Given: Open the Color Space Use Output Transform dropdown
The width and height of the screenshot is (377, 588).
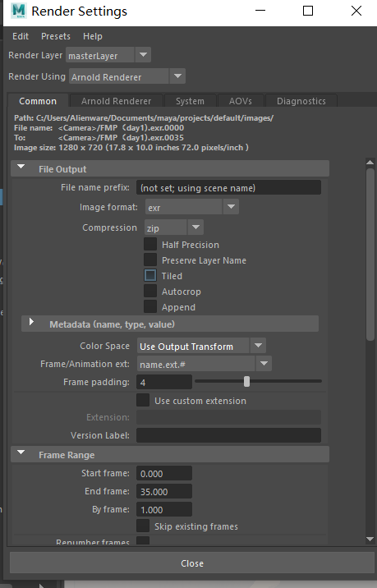Looking at the screenshot, I should click(x=201, y=346).
